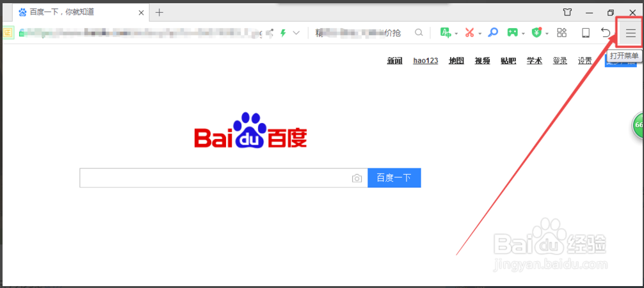Viewport: 644px width, 288px height.
Task: Open the 视频 link
Action: pyautogui.click(x=483, y=61)
